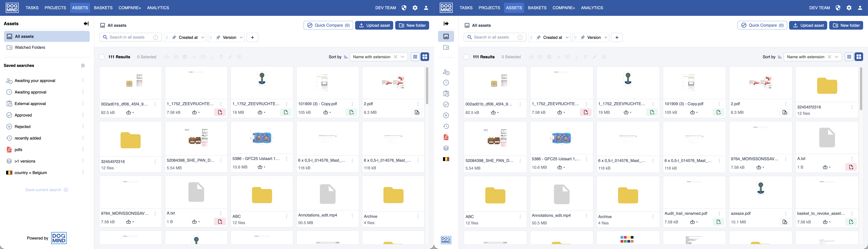The height and width of the screenshot is (249, 868).
Task: Right window: tick the select-all checkbox beside 111 Results
Action: tap(466, 57)
